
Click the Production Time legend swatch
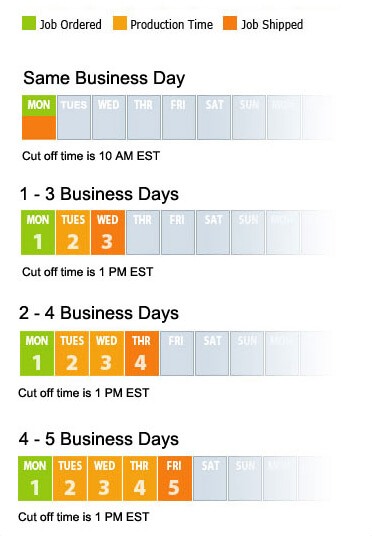coord(120,23)
